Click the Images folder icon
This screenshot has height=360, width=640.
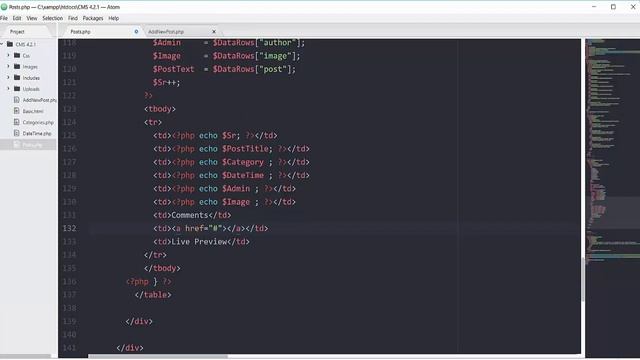click(x=17, y=66)
